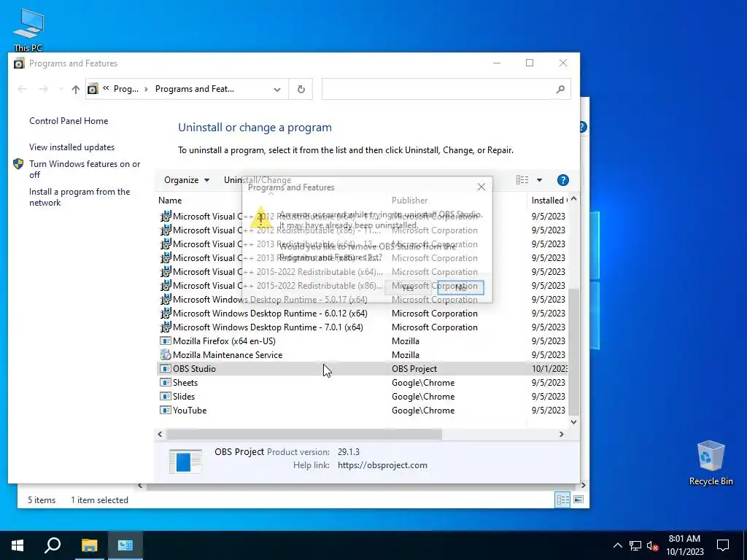Click horizontal scrollbar right arrow
747x560 pixels.
561,435
